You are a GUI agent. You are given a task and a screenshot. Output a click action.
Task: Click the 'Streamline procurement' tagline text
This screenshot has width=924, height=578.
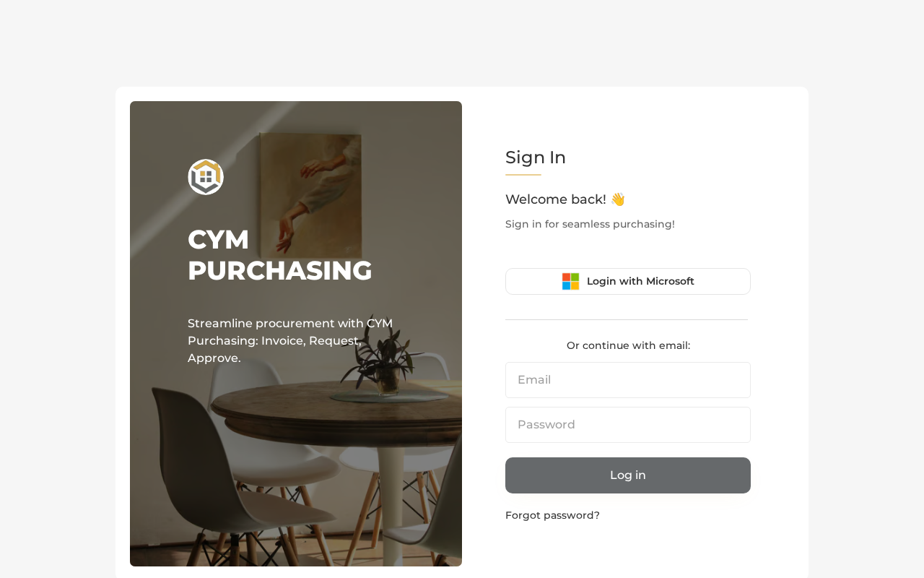tap(290, 340)
